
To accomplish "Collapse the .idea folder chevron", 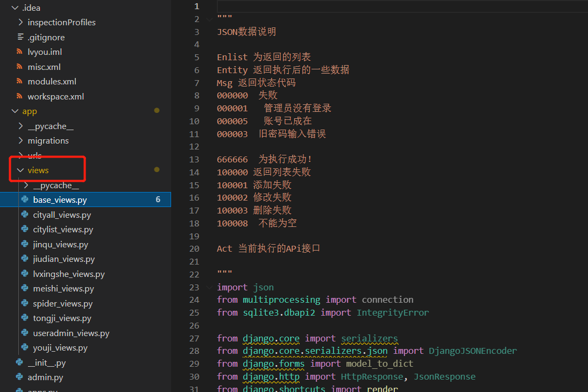I will 15,8.
